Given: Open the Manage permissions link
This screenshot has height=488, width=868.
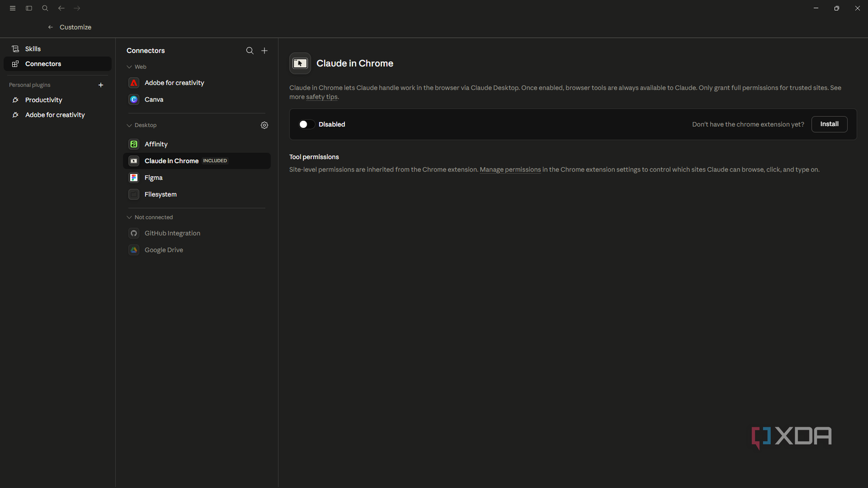Looking at the screenshot, I should (x=510, y=170).
